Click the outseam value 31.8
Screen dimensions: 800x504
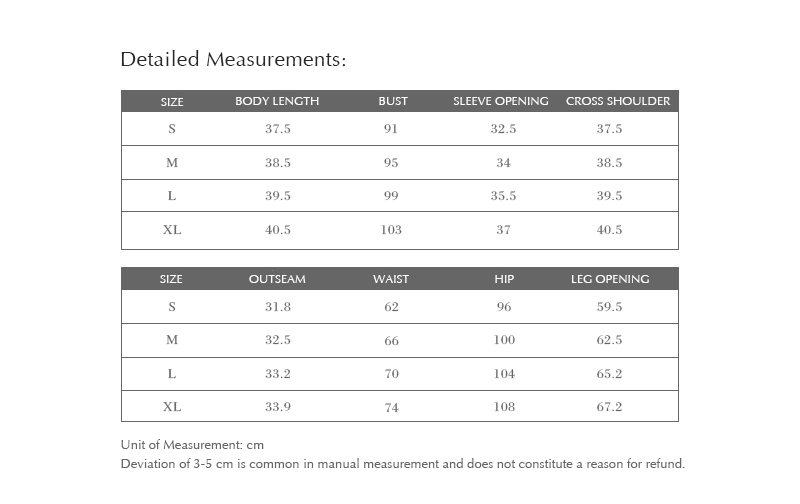pyautogui.click(x=278, y=307)
